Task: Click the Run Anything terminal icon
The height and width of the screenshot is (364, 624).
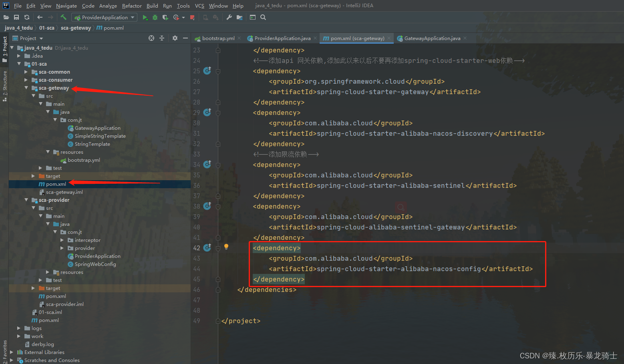Action: point(253,17)
